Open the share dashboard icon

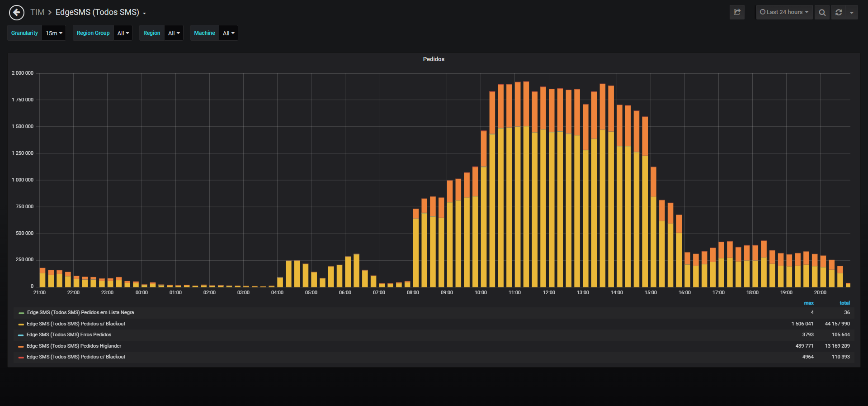click(737, 12)
